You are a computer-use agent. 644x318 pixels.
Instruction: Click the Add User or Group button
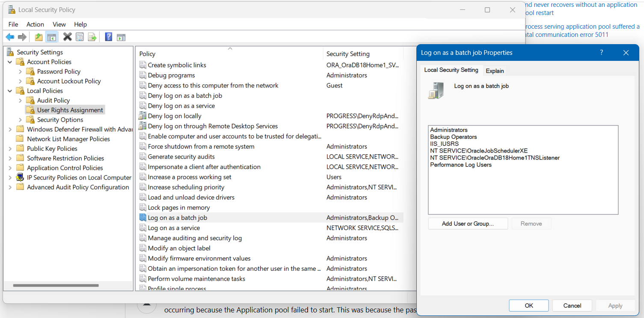(468, 223)
